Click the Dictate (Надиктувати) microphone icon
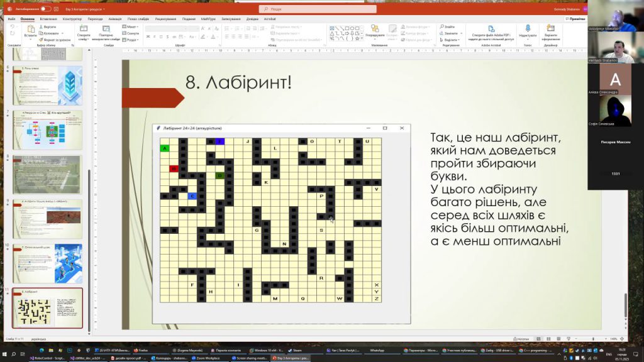This screenshot has width=644, height=362. 528,29
